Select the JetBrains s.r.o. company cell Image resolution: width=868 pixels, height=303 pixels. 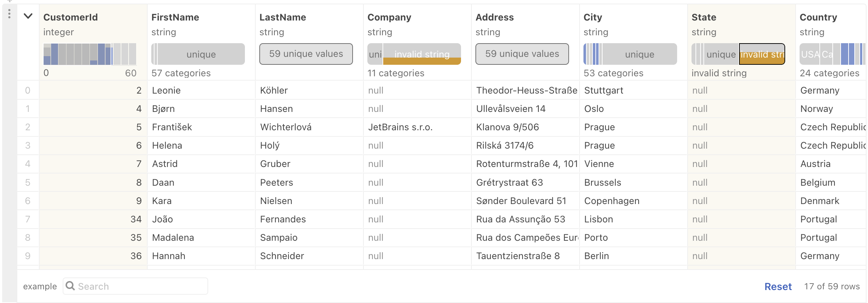tap(400, 127)
